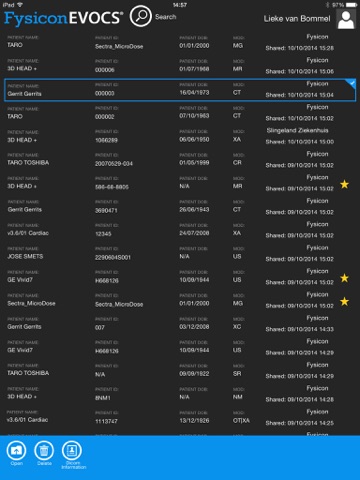Select JOSE SMETS patient row
This screenshot has width=360, height=480.
[180, 254]
